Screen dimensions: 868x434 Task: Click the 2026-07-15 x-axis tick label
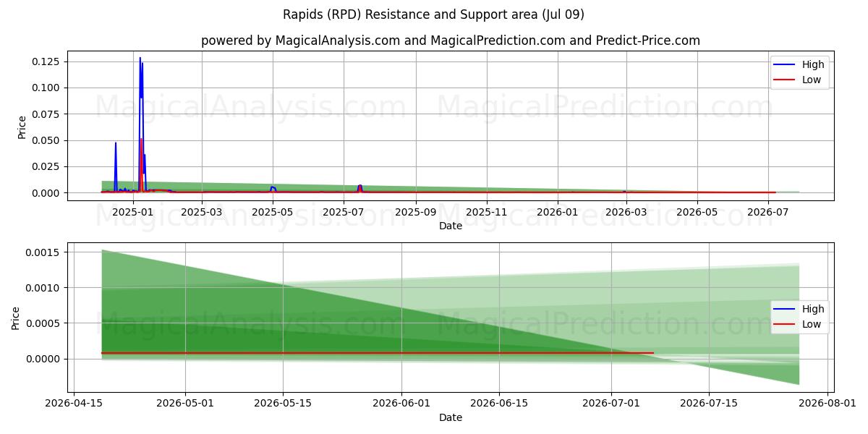point(709,404)
